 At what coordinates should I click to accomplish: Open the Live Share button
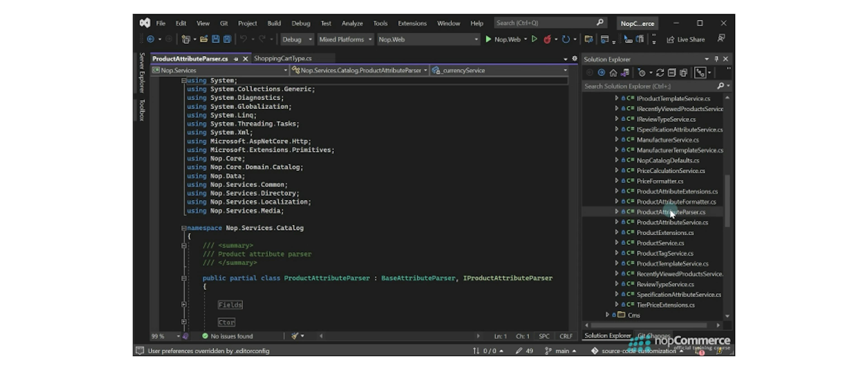pyautogui.click(x=686, y=39)
